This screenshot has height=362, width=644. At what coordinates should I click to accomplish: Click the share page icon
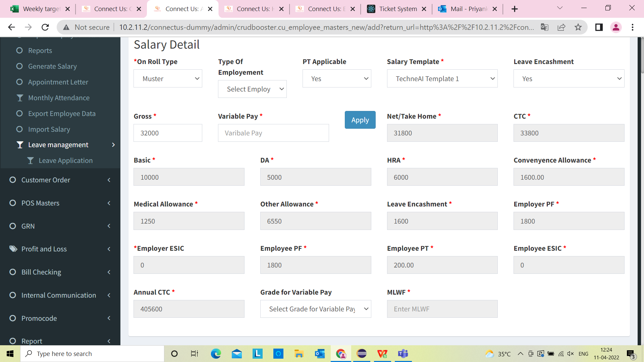click(x=561, y=27)
